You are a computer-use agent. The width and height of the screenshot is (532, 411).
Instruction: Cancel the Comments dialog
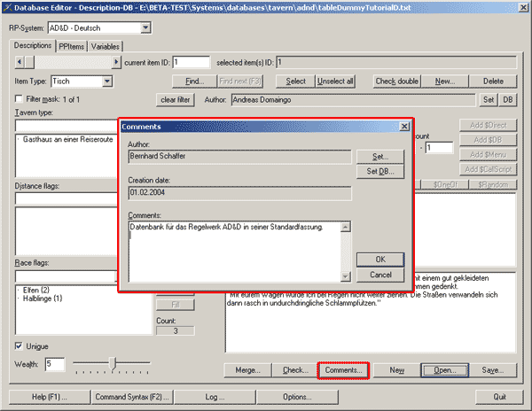click(x=380, y=275)
